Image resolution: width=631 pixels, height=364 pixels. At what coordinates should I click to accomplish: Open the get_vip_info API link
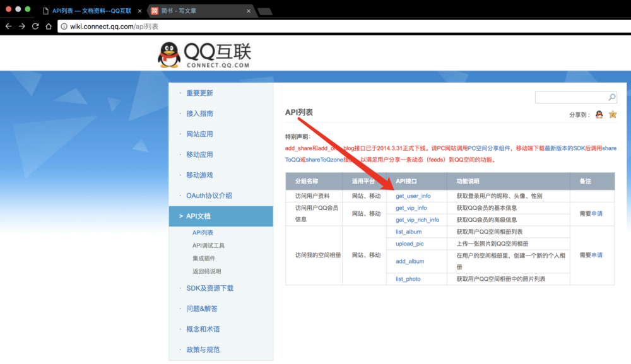411,208
